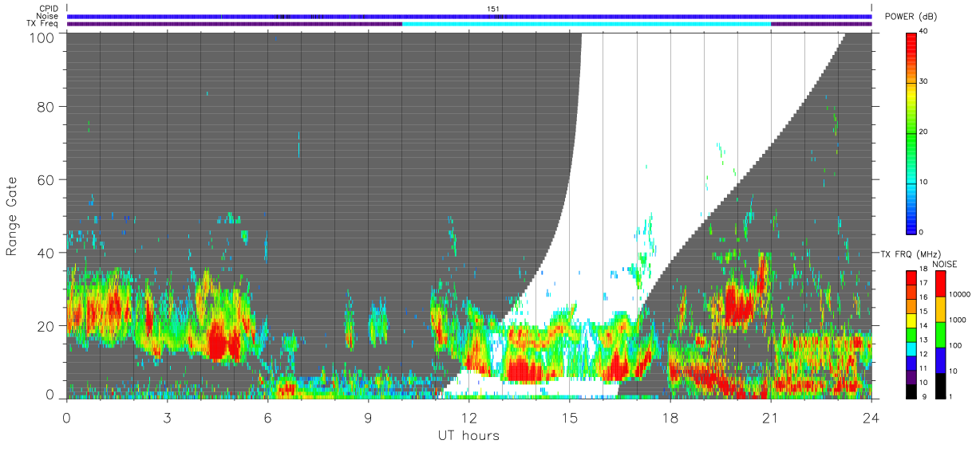Click the blue Noise strip above the plot
This screenshot has height=452, width=980.
point(469,16)
